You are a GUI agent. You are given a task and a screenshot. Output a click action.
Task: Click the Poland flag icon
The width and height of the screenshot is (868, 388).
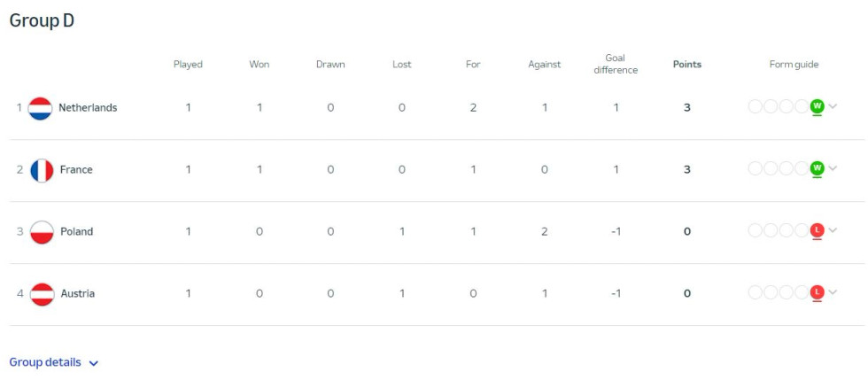click(x=42, y=232)
